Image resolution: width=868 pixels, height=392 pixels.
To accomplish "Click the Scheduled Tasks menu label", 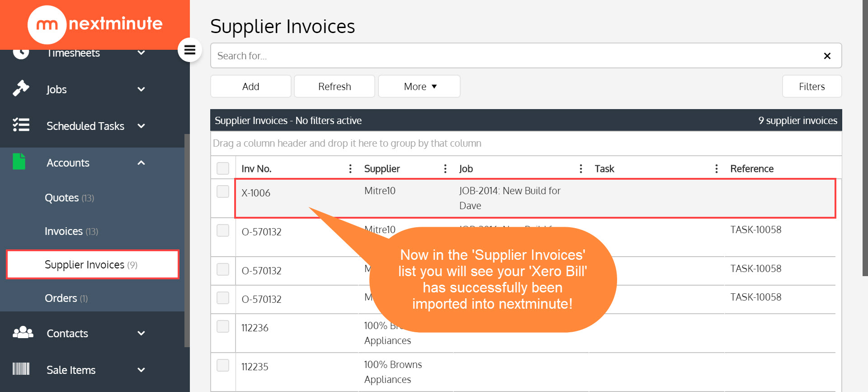I will tap(85, 126).
